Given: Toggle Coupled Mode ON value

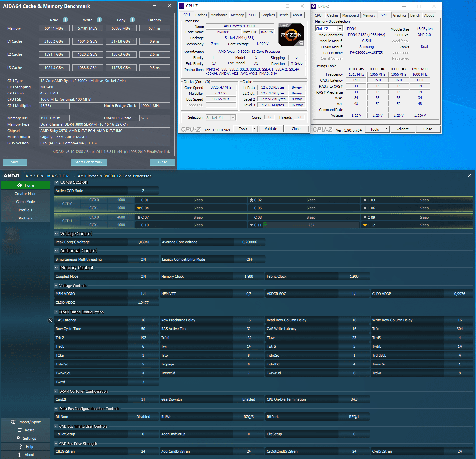Looking at the screenshot, I should point(143,276).
